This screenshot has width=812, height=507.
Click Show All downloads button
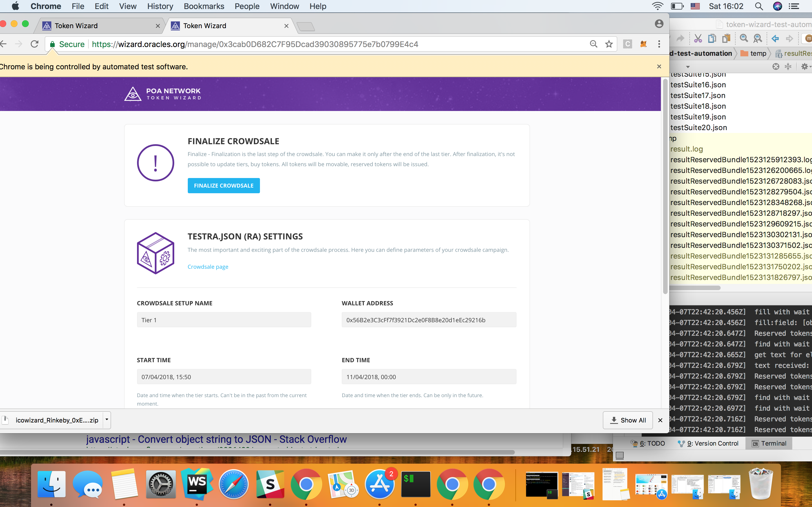click(x=627, y=420)
